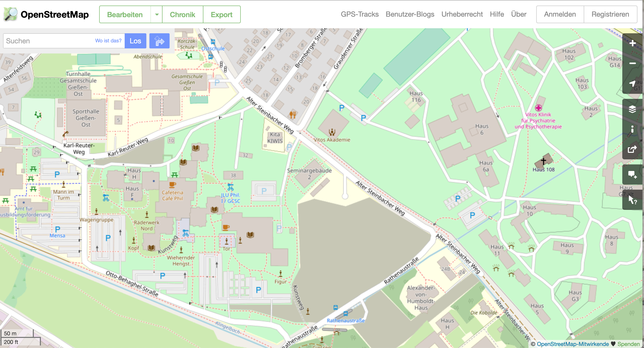Open the OpenStreetMap-Mitwirkende attribution link
This screenshot has height=348, width=644.
point(573,344)
